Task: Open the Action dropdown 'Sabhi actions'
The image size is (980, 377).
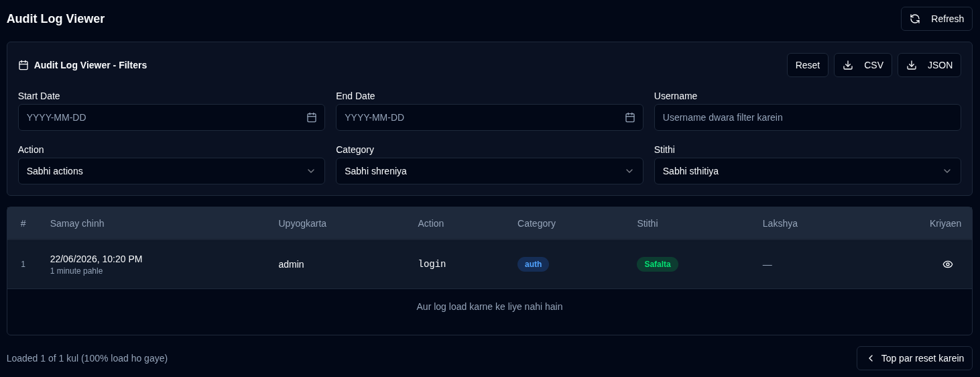Action: pyautogui.click(x=172, y=171)
